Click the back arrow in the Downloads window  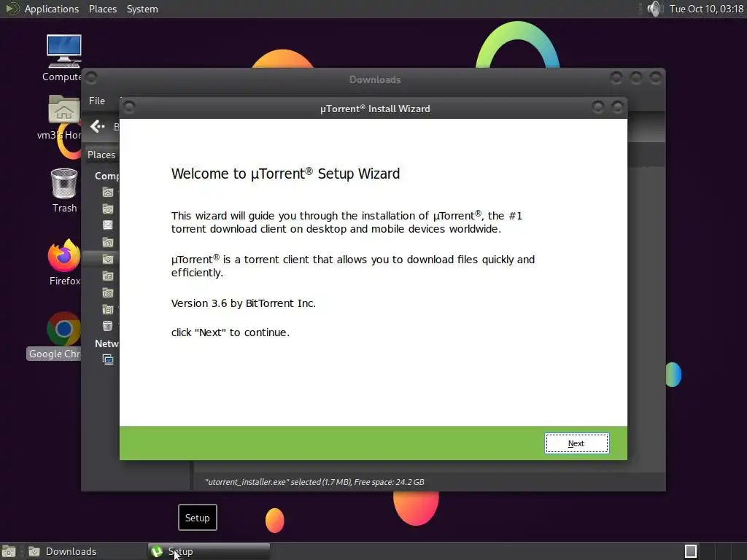pyautogui.click(x=97, y=126)
